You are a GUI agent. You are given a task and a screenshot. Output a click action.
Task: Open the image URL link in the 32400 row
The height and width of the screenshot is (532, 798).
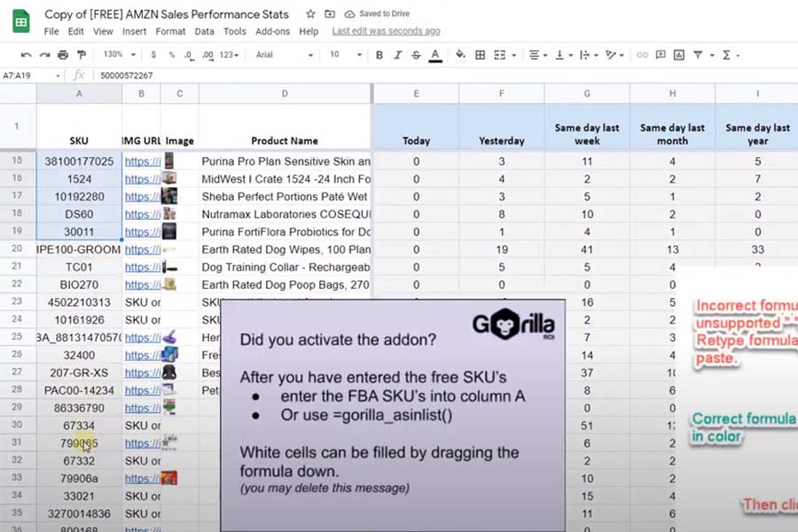(143, 355)
